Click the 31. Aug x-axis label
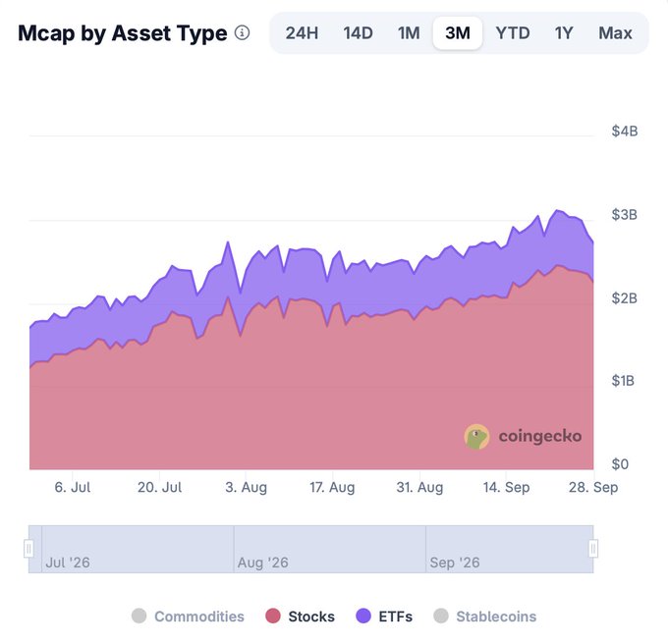Image resolution: width=668 pixels, height=644 pixels. click(419, 487)
